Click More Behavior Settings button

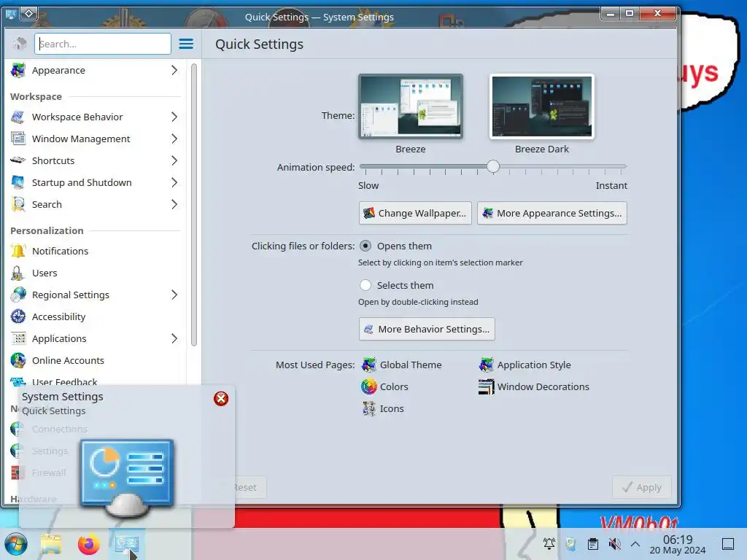(427, 329)
